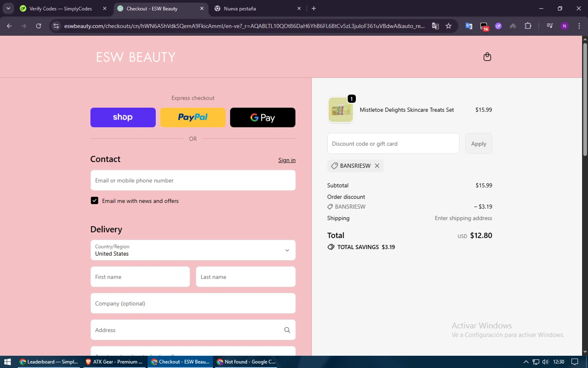Image resolution: width=588 pixels, height=368 pixels.
Task: Click the Apply discount button
Action: pyautogui.click(x=479, y=144)
